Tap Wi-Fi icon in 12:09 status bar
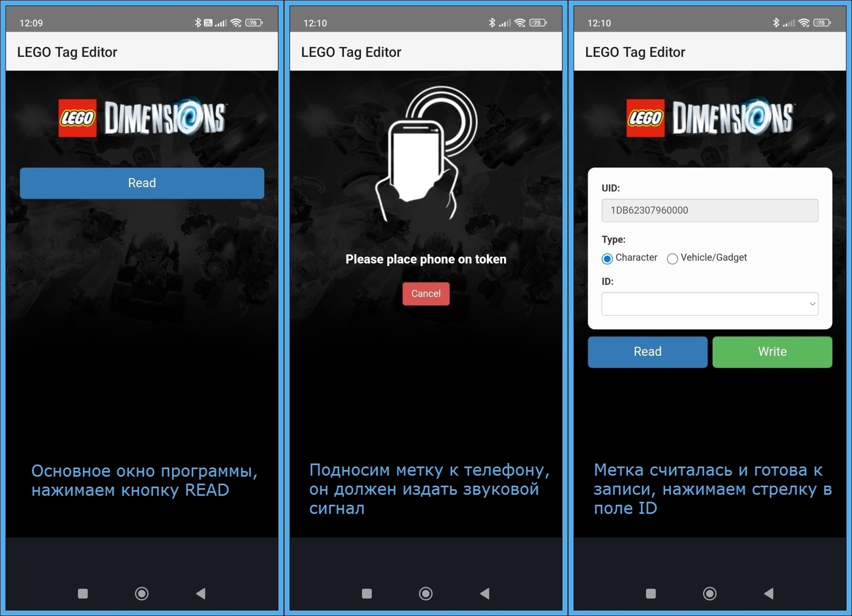This screenshot has width=852, height=616. coord(236,23)
